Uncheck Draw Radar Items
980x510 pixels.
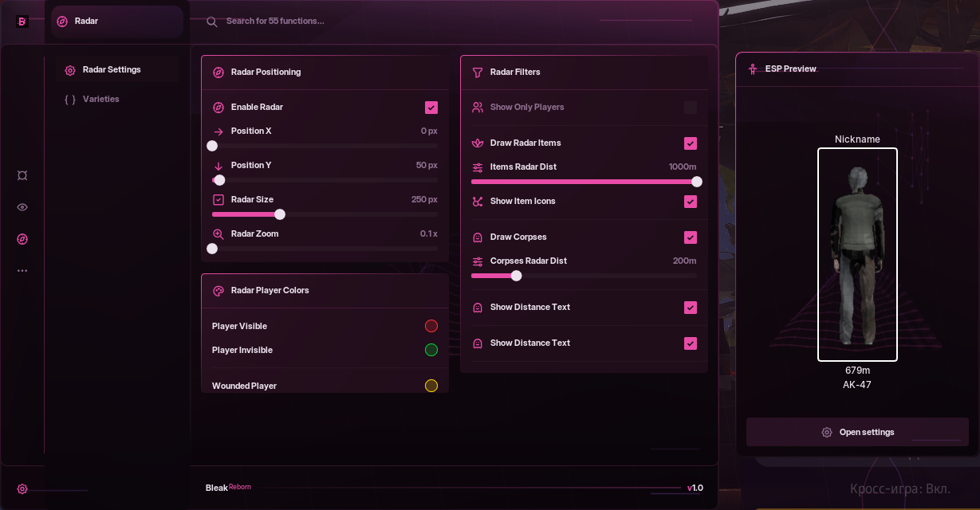(691, 143)
